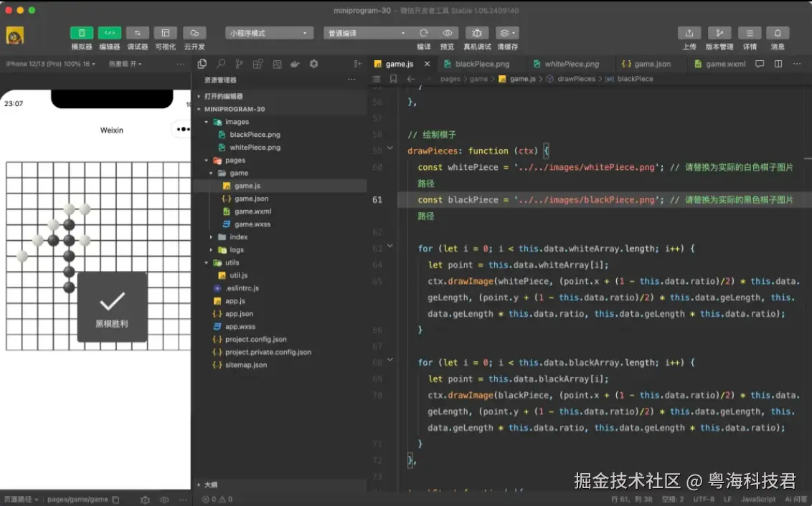Toggle the visualization panel button
Screen dimensions: 812x506
[165, 33]
